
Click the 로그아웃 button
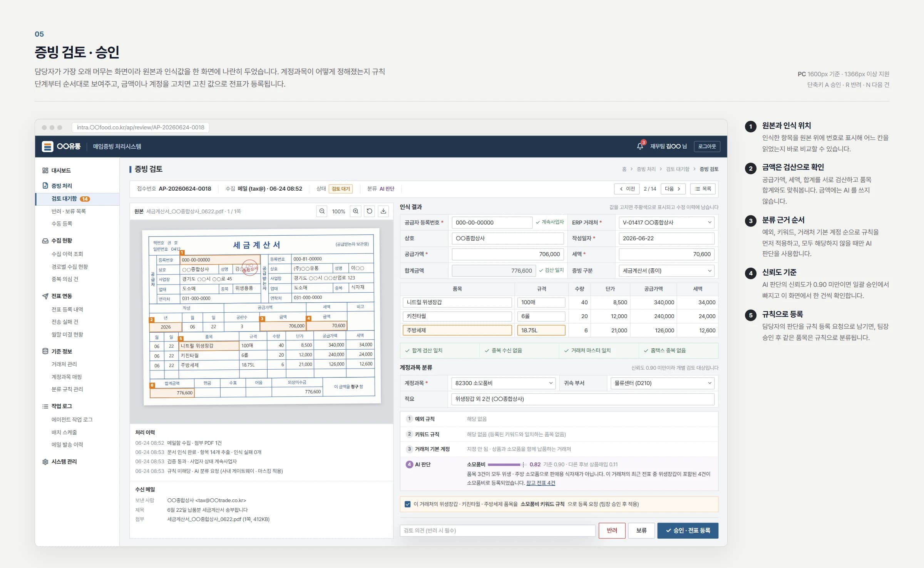[x=707, y=146]
